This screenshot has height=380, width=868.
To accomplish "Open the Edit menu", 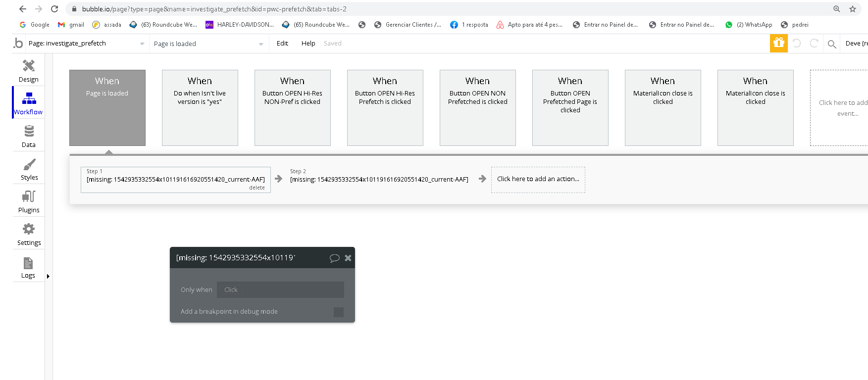I will pyautogui.click(x=282, y=44).
